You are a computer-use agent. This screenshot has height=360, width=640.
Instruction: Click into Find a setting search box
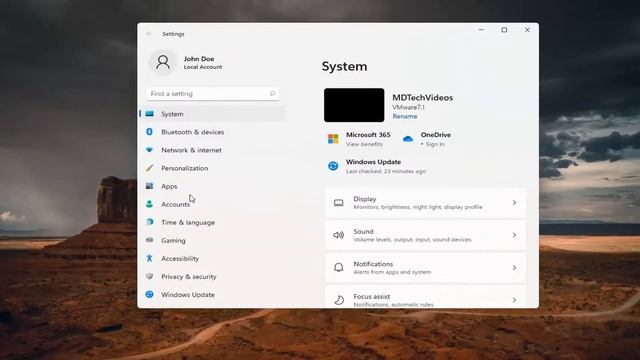213,93
